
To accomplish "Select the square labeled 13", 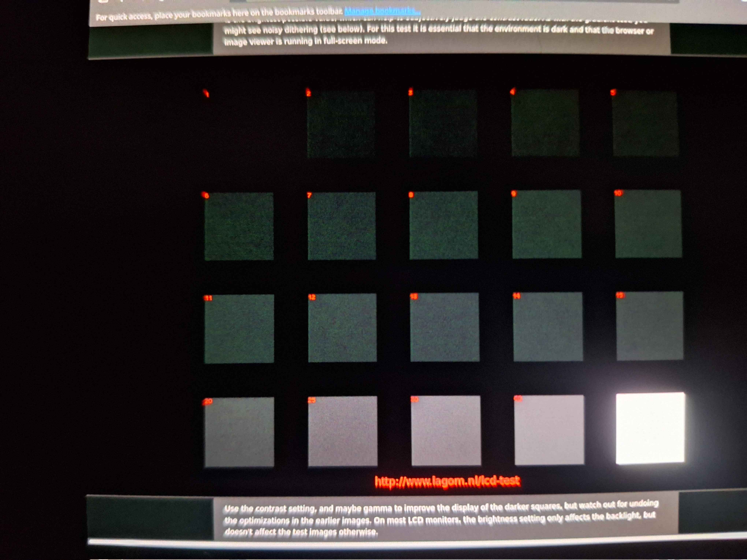I will point(445,327).
